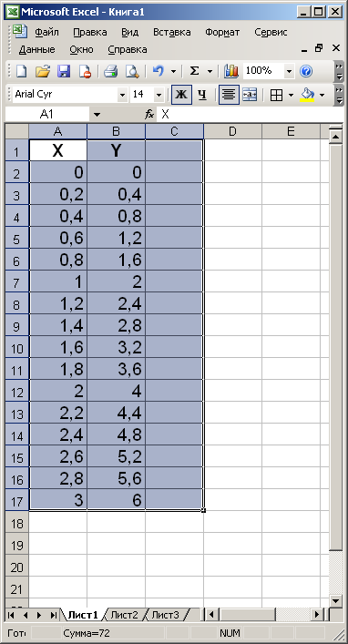Show the previous sheet tab with the arrow
Screen dimensions: 348x644
pyautogui.click(x=26, y=615)
